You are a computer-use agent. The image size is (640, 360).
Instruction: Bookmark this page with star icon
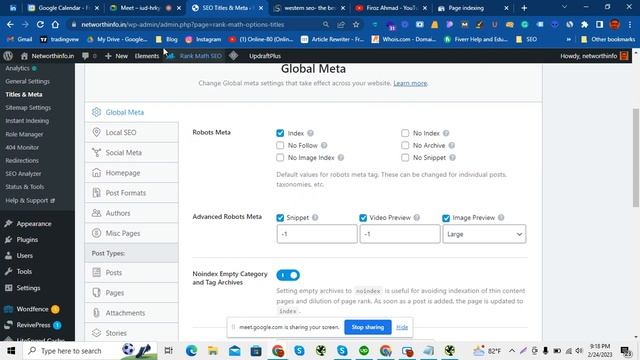point(356,24)
